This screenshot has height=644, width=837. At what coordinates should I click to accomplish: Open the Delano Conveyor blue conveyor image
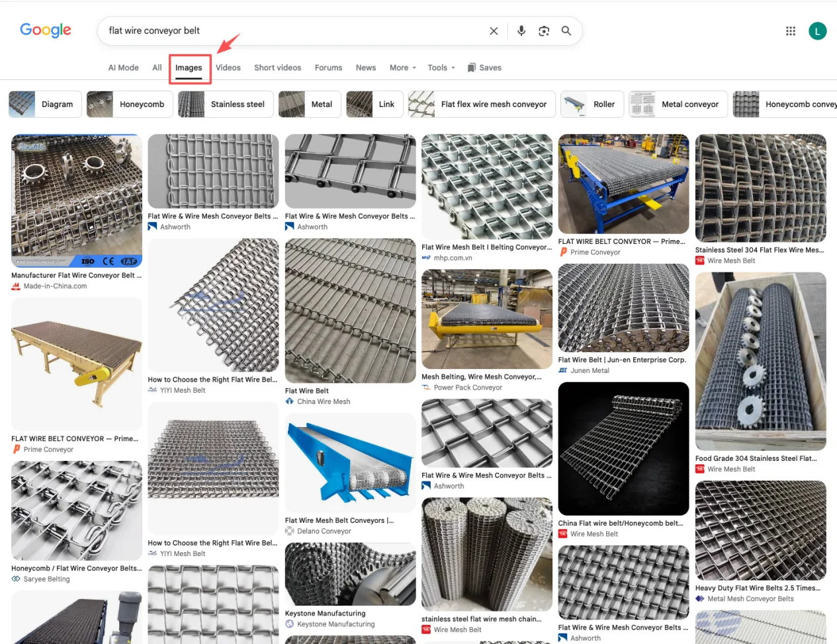tap(350, 463)
